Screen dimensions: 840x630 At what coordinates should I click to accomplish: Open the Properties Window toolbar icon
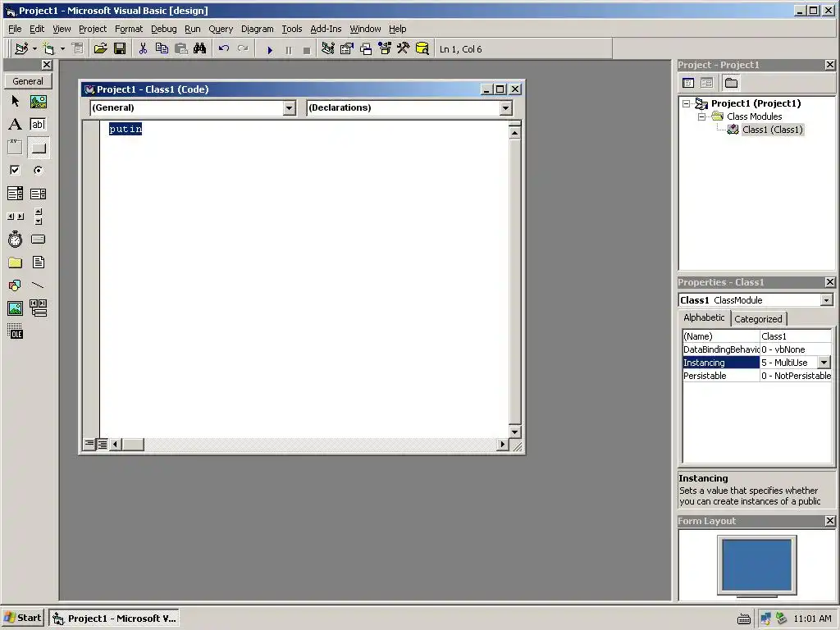click(x=347, y=49)
